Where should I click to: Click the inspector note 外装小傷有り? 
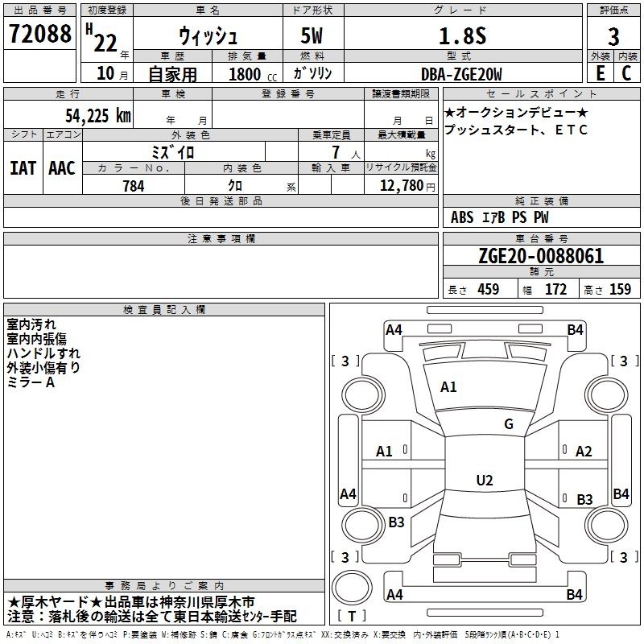pos(43,368)
